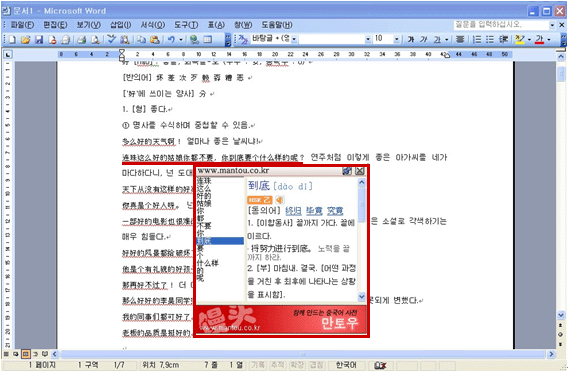Toggle the bulleted list button

click(490, 39)
